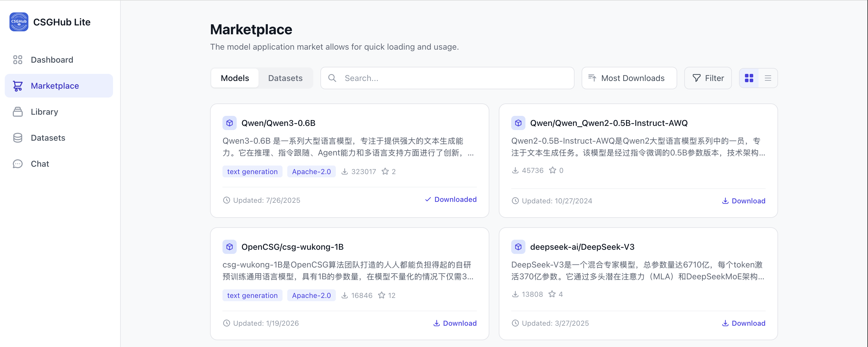
Task: Download the DeepSeek-V3 model
Action: pyautogui.click(x=743, y=323)
